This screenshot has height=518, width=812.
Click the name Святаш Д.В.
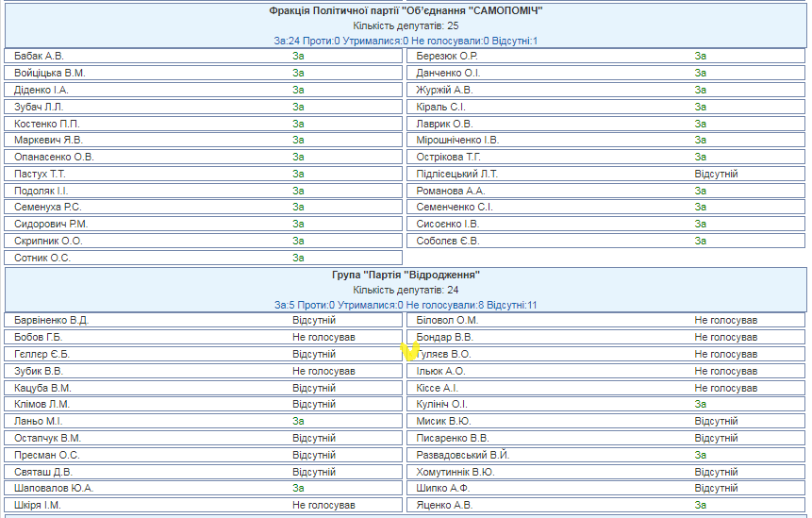(43, 473)
